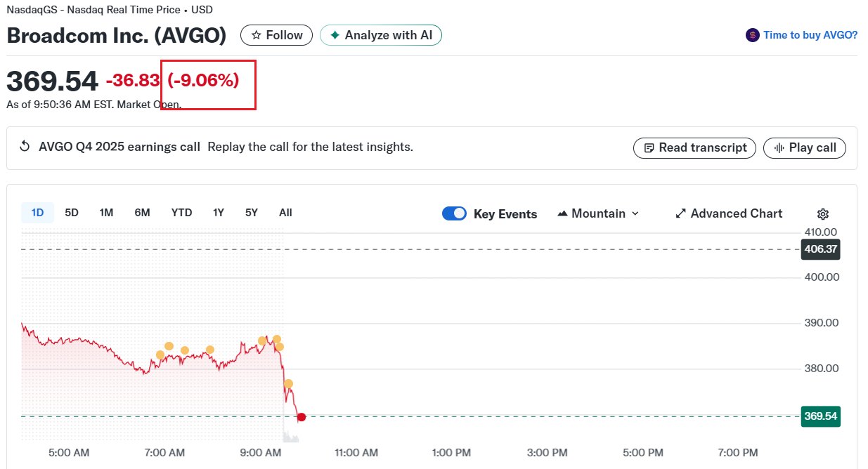Click the sparkle icon in Analyze with AI
Viewport: 868px width, 469px height.
pos(335,35)
